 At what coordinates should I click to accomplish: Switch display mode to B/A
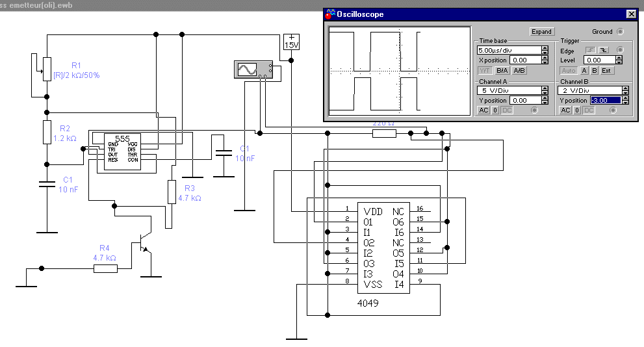(x=502, y=70)
